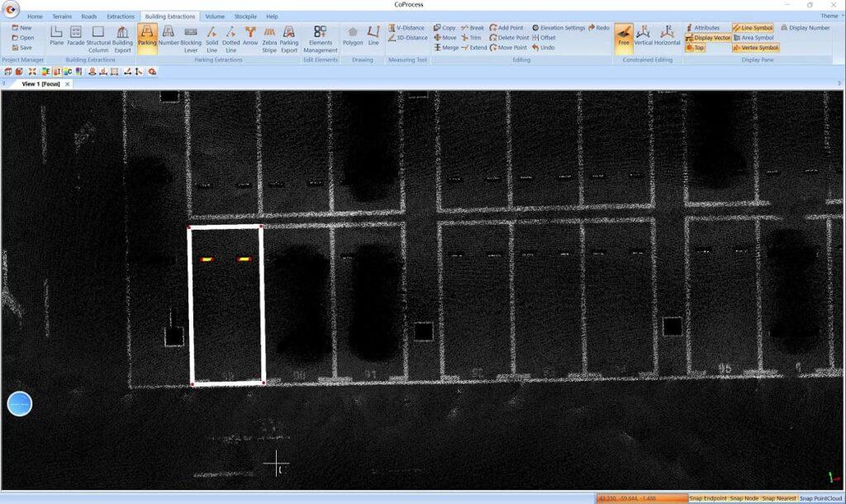This screenshot has height=504, width=846.
Task: Save the current project
Action: (25, 47)
